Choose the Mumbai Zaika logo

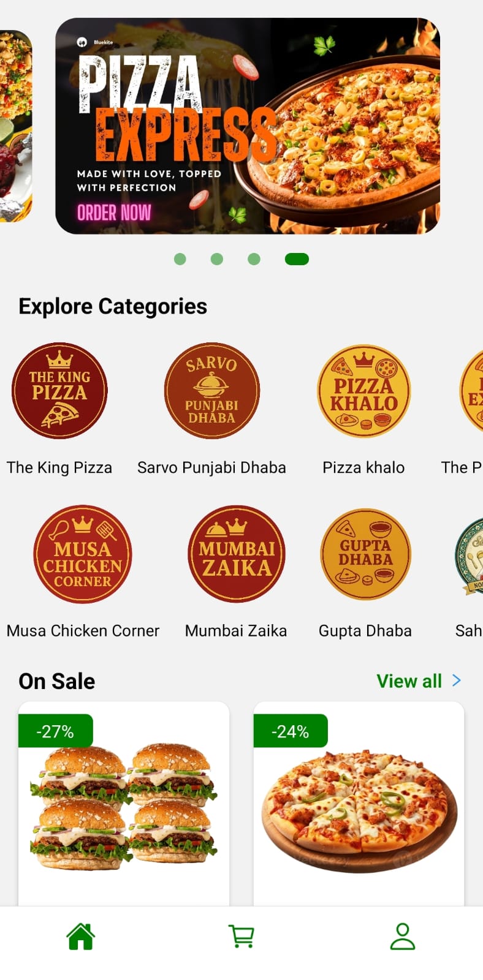(x=236, y=554)
